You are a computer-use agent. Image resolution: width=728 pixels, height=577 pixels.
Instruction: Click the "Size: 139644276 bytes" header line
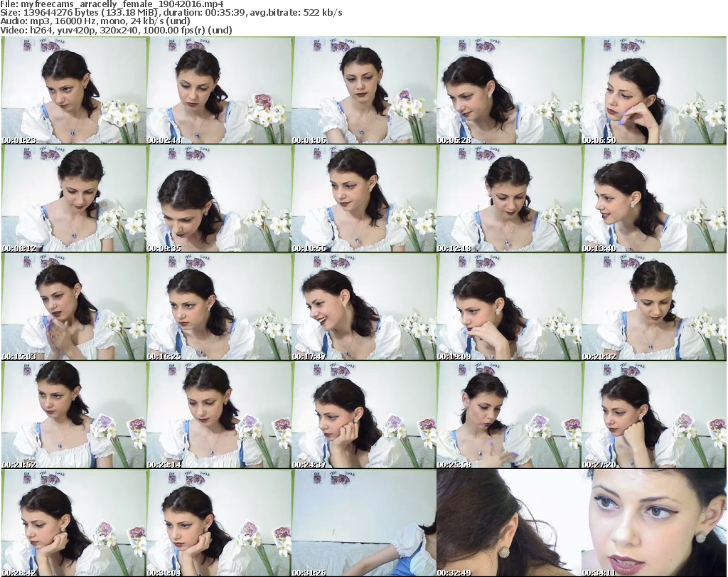click(x=171, y=13)
